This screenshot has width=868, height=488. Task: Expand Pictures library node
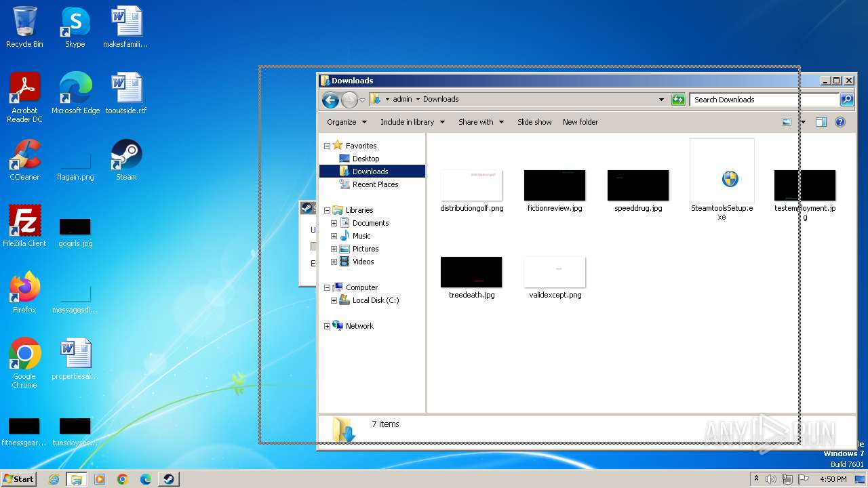pos(334,249)
